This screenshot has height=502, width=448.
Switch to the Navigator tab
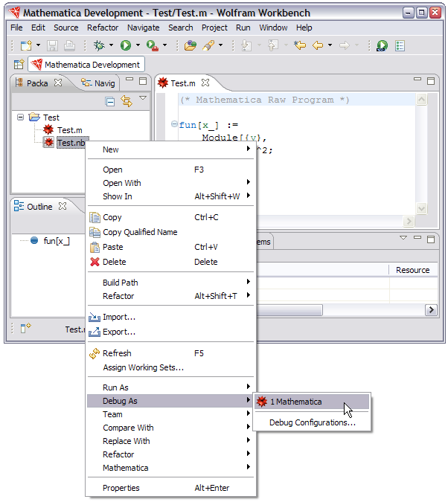(98, 83)
